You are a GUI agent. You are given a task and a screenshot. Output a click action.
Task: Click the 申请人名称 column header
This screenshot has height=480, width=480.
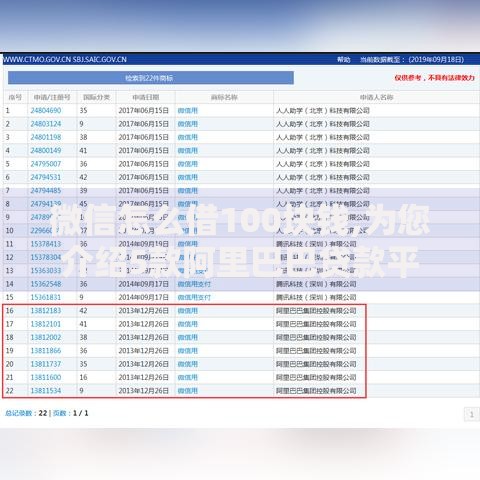pos(376,97)
